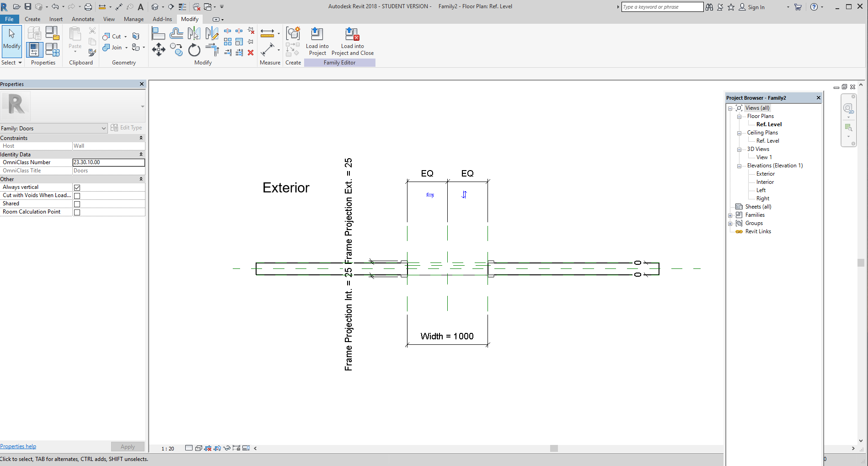Open the Manage ribbon tab
Image resolution: width=868 pixels, height=466 pixels.
point(134,19)
